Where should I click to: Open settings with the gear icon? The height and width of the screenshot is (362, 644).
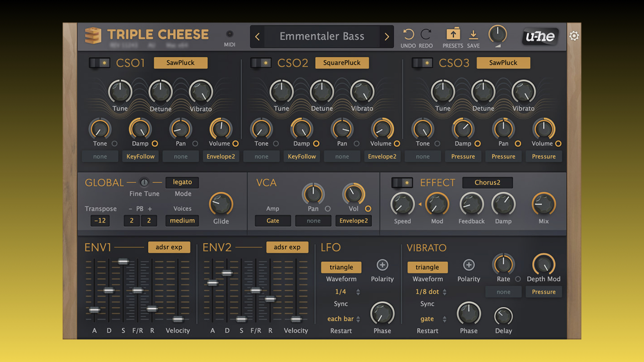(574, 36)
